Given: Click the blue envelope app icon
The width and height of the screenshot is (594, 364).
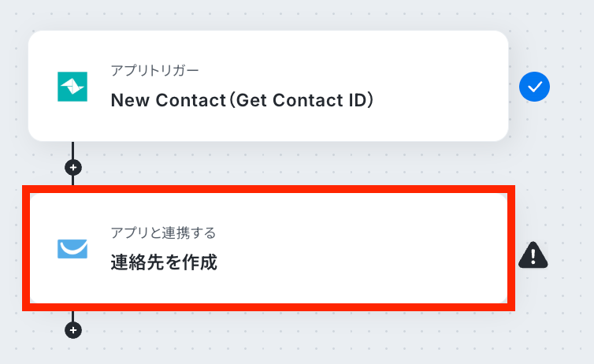Looking at the screenshot, I should (72, 249).
